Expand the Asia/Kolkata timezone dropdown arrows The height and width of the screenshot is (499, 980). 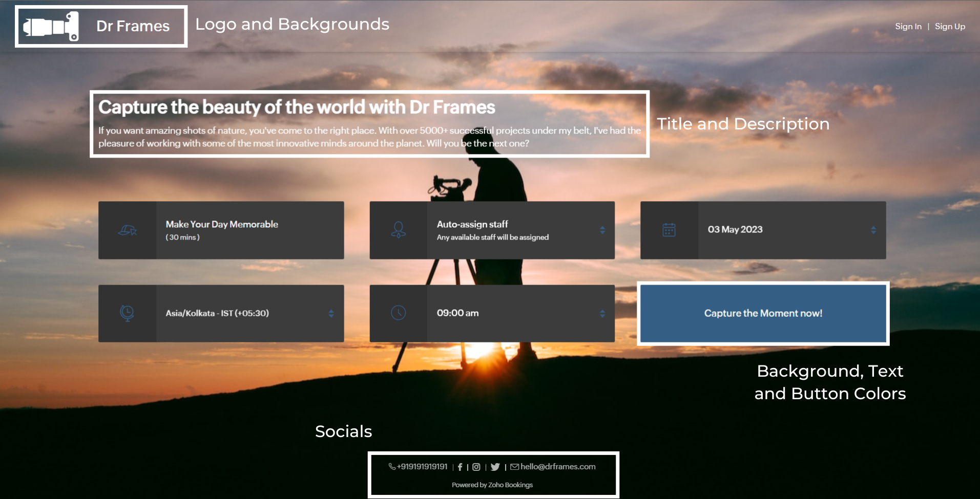tap(331, 313)
